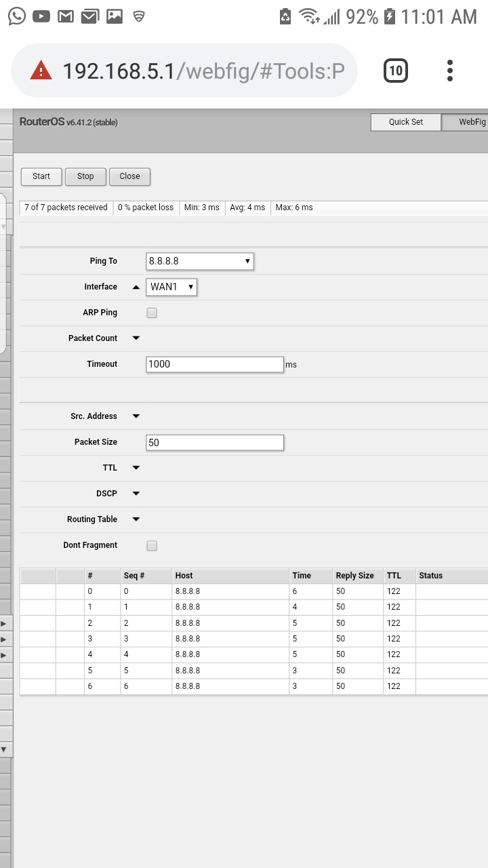
Task: Click Time value 6 in Seq # 0 row
Action: coord(295,591)
